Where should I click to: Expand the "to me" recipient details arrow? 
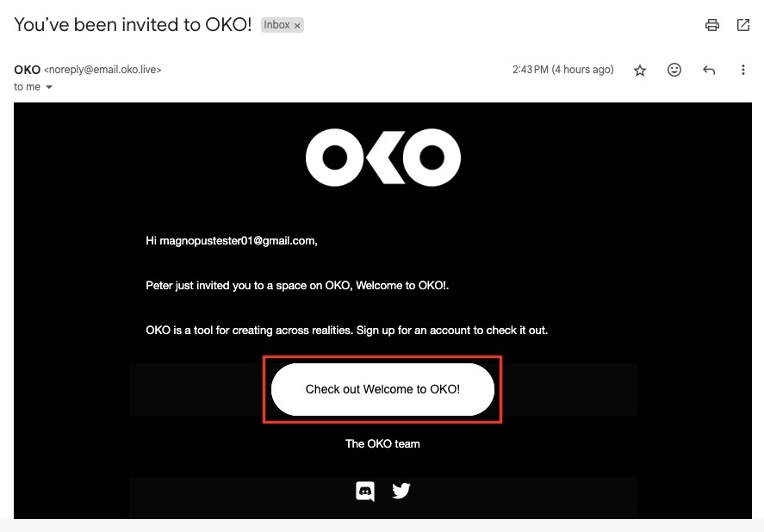click(49, 87)
